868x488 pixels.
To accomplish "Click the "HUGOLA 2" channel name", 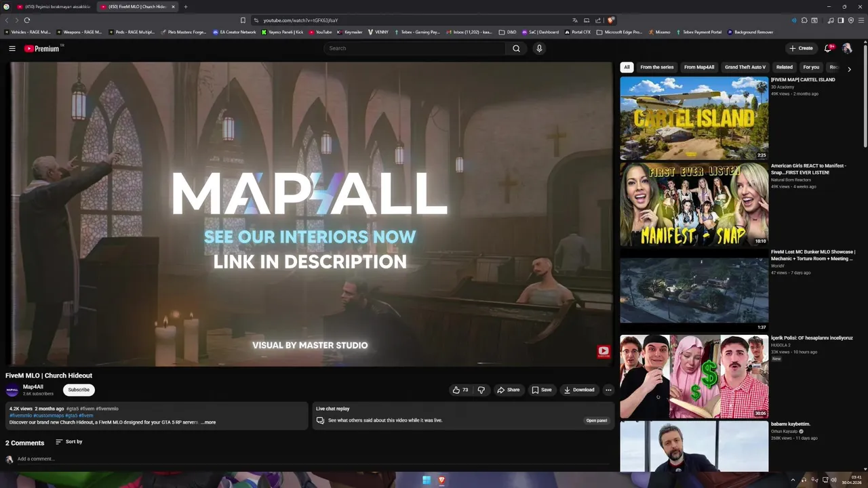I will [782, 345].
